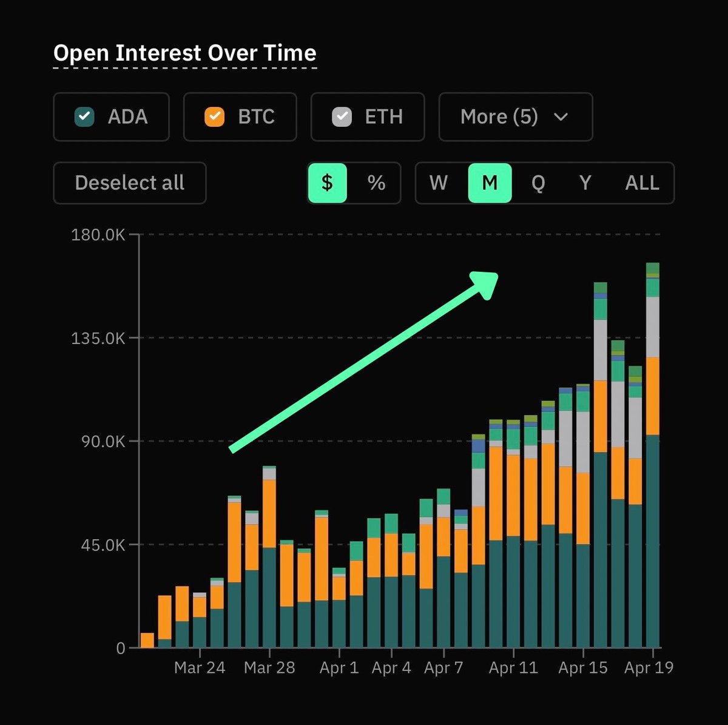Switch to dollar value display

(328, 183)
